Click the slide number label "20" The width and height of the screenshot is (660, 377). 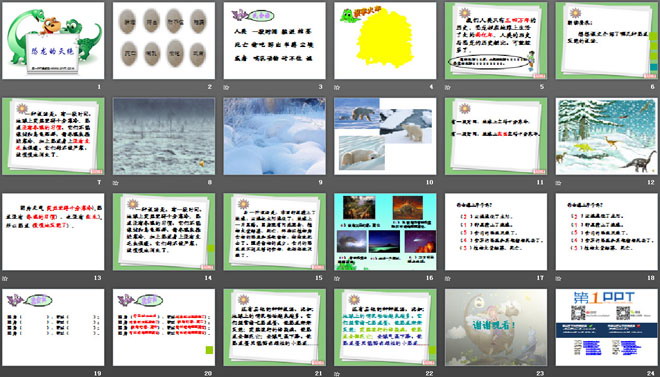pos(208,374)
